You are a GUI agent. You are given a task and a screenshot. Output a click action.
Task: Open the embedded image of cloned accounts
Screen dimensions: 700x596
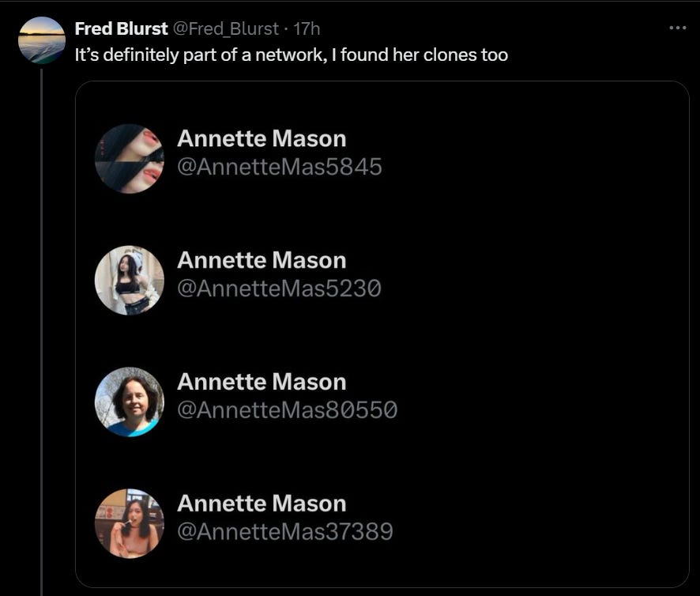(x=382, y=334)
